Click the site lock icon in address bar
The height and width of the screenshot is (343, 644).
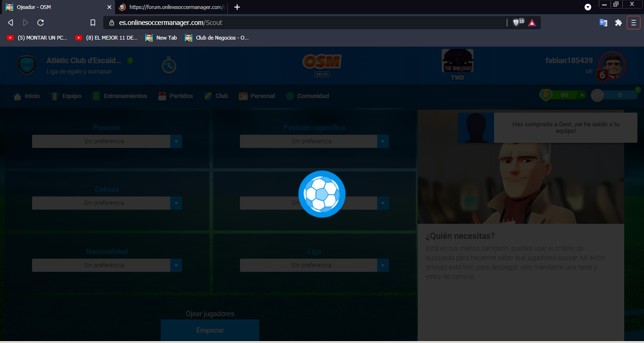tap(112, 23)
